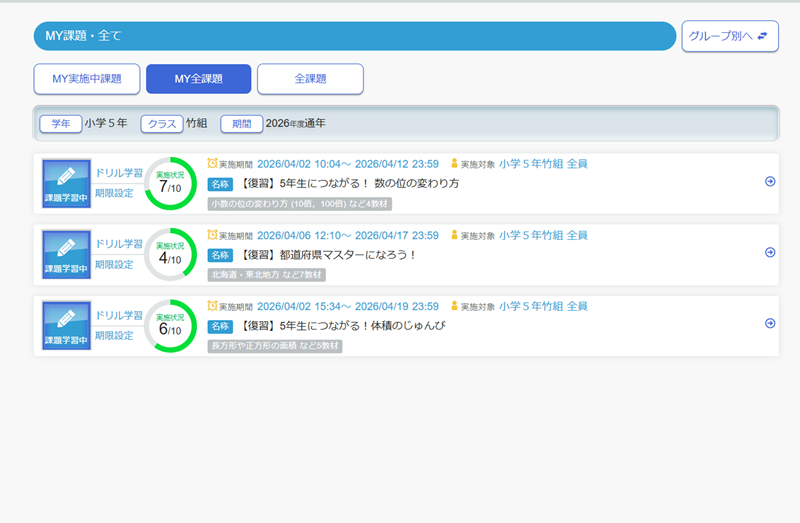Image resolution: width=800 pixels, height=523 pixels.
Task: Click グループ別へ switch button
Action: pos(729,36)
